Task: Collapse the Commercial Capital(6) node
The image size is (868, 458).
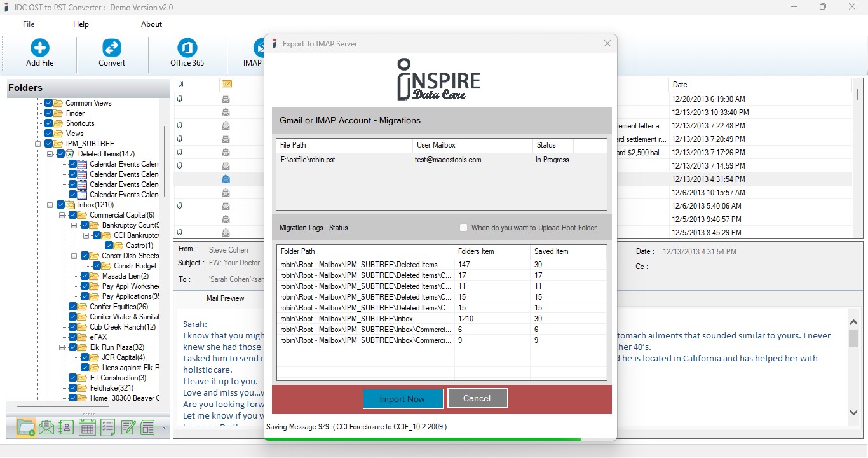Action: (x=62, y=215)
